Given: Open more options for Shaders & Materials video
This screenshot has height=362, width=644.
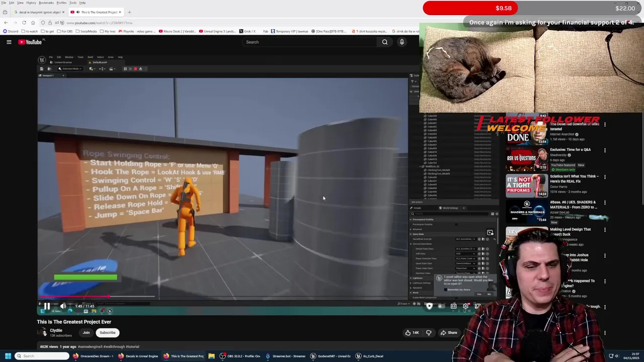Looking at the screenshot, I should coord(605,203).
